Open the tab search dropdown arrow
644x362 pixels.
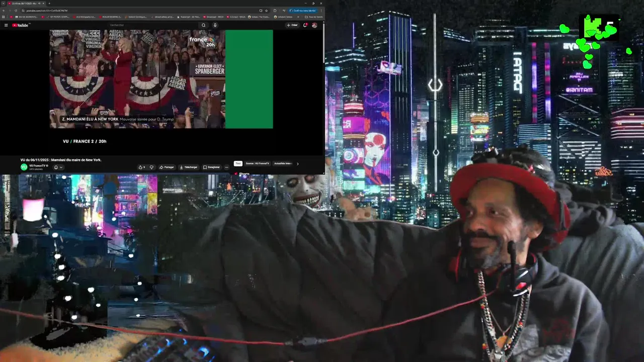(3, 4)
